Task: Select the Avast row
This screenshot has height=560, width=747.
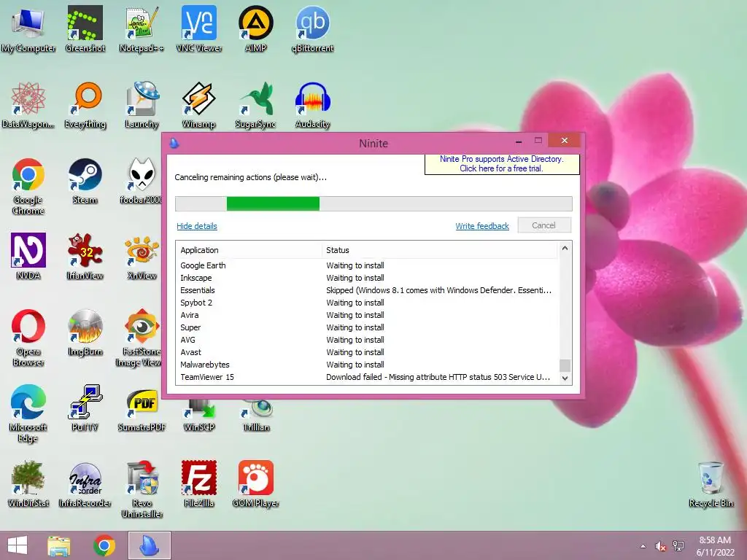Action: 367,352
